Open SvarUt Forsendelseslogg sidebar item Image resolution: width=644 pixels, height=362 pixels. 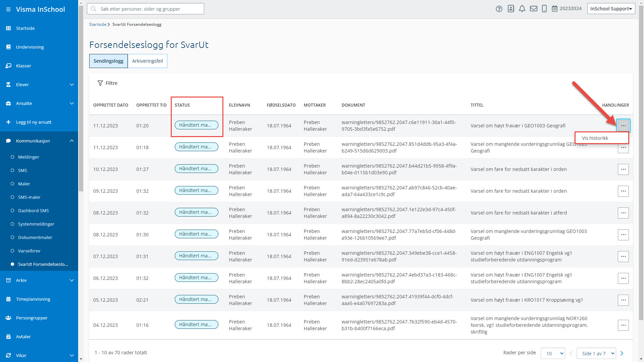(39, 264)
